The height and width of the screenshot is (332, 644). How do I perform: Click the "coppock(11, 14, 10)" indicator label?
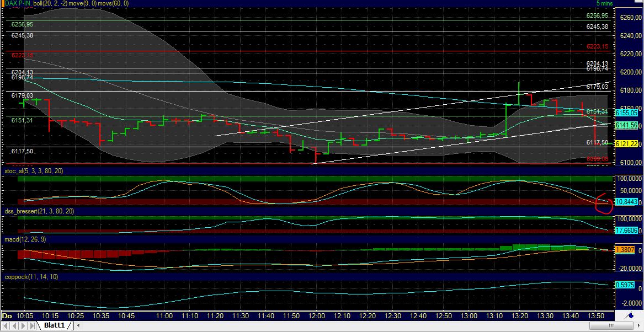[x=31, y=277]
